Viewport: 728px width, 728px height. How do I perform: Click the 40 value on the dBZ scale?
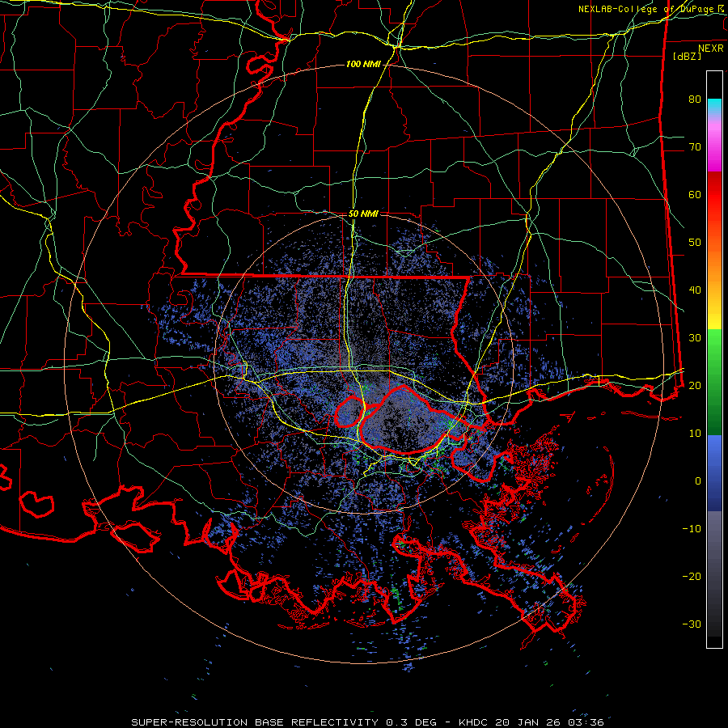tap(695, 290)
